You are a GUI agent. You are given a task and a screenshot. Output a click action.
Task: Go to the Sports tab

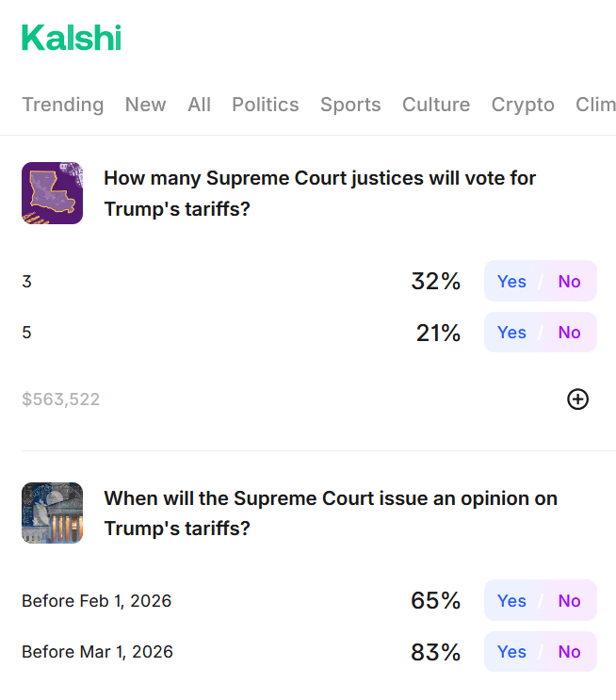coord(350,105)
